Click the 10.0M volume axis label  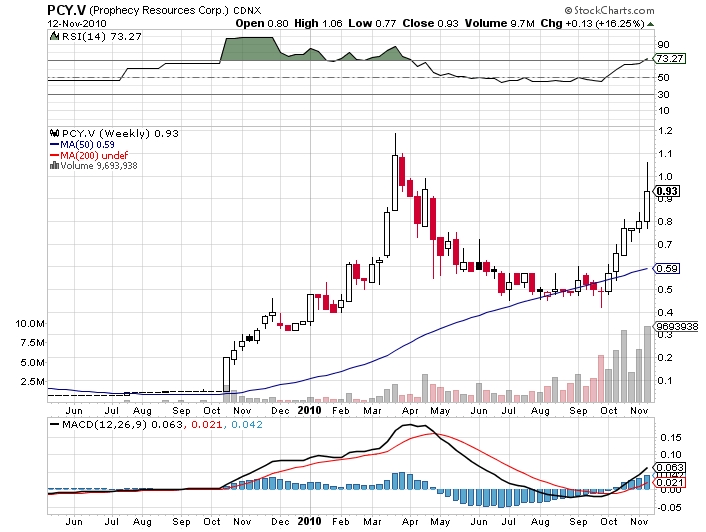pos(30,324)
